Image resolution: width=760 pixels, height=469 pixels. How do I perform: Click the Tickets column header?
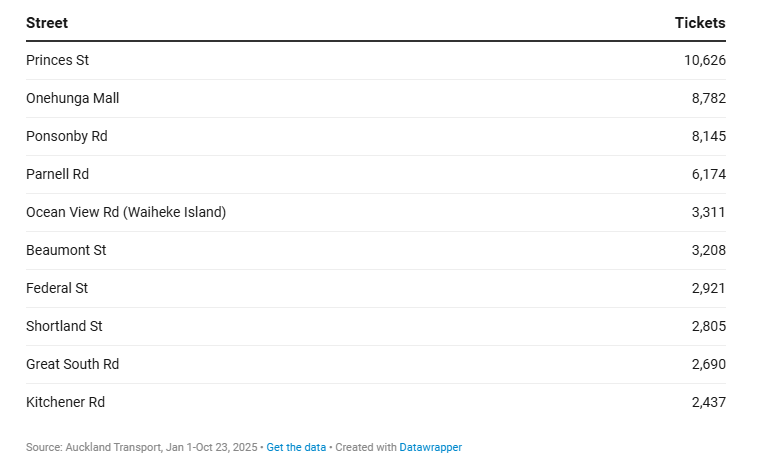(x=700, y=23)
